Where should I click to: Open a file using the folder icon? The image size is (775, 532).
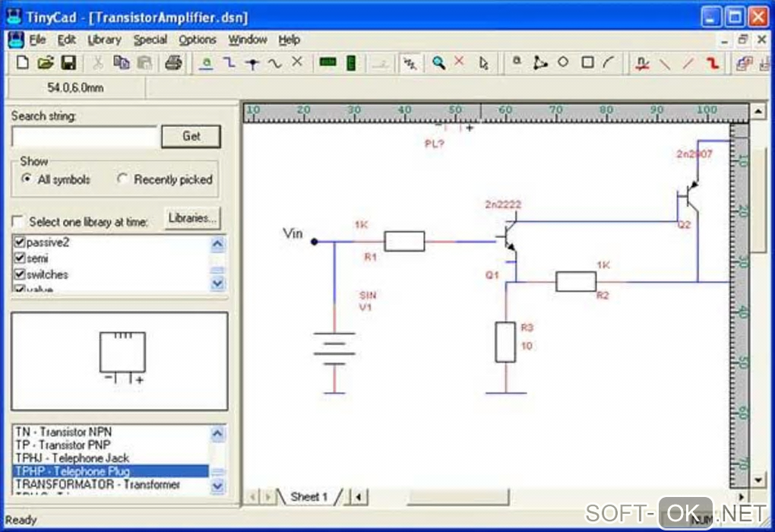point(46,63)
